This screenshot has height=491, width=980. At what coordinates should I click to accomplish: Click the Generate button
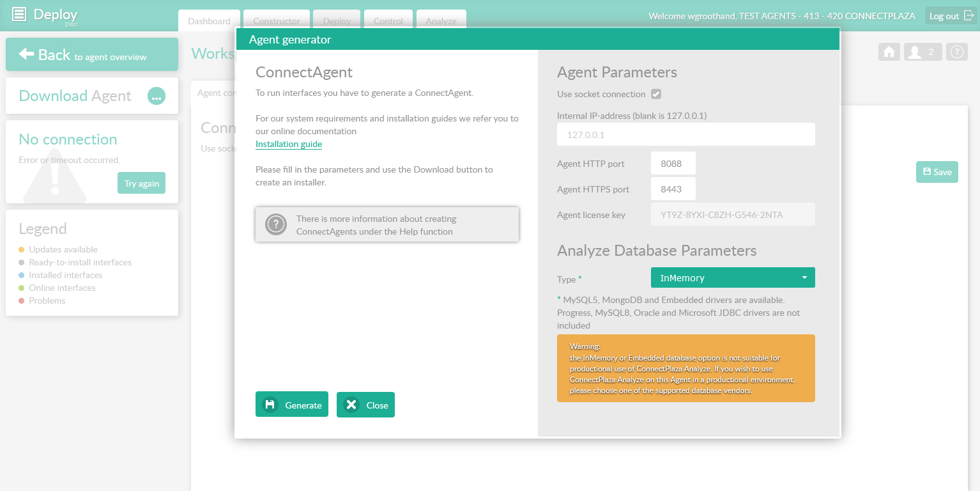292,405
